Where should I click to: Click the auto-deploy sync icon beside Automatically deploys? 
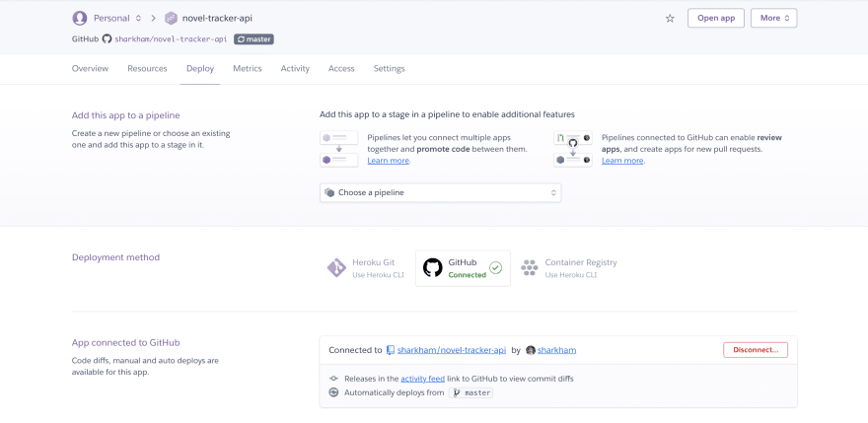point(333,392)
